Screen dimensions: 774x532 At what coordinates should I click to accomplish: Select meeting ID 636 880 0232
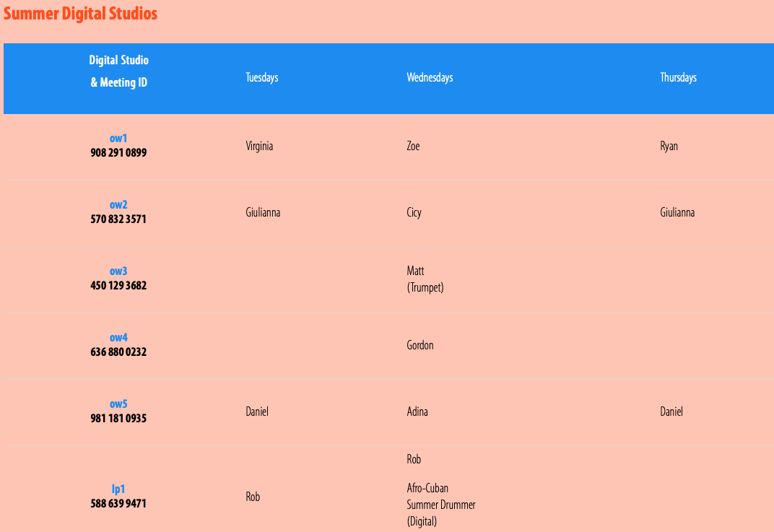118,352
